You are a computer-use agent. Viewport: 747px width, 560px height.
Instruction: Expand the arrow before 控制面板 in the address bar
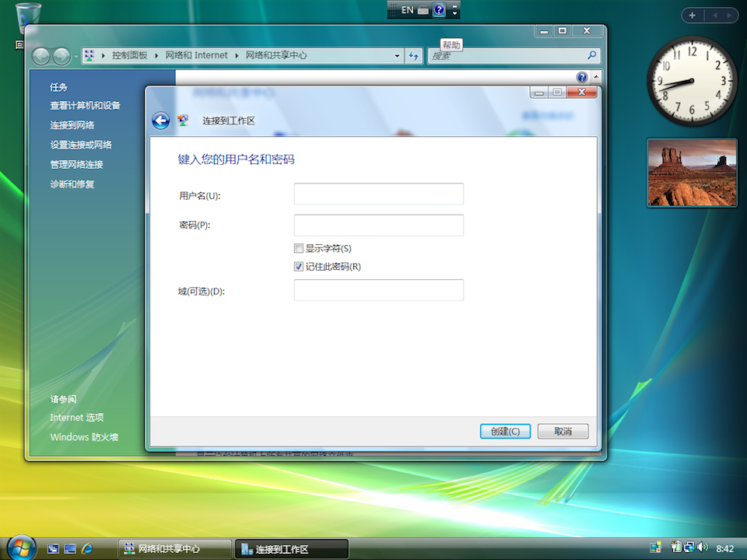point(103,56)
